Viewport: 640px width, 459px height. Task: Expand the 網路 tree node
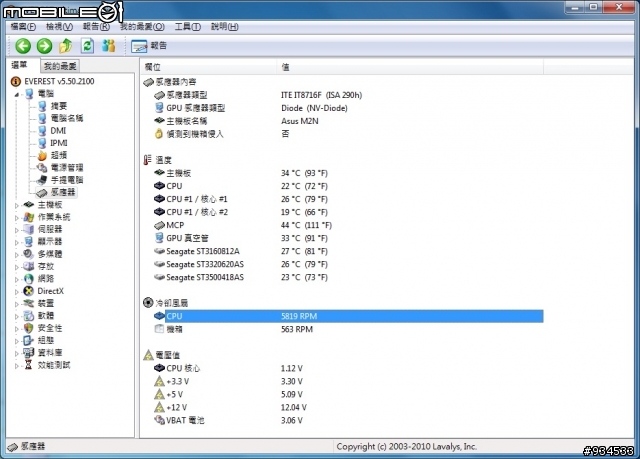tap(17, 279)
